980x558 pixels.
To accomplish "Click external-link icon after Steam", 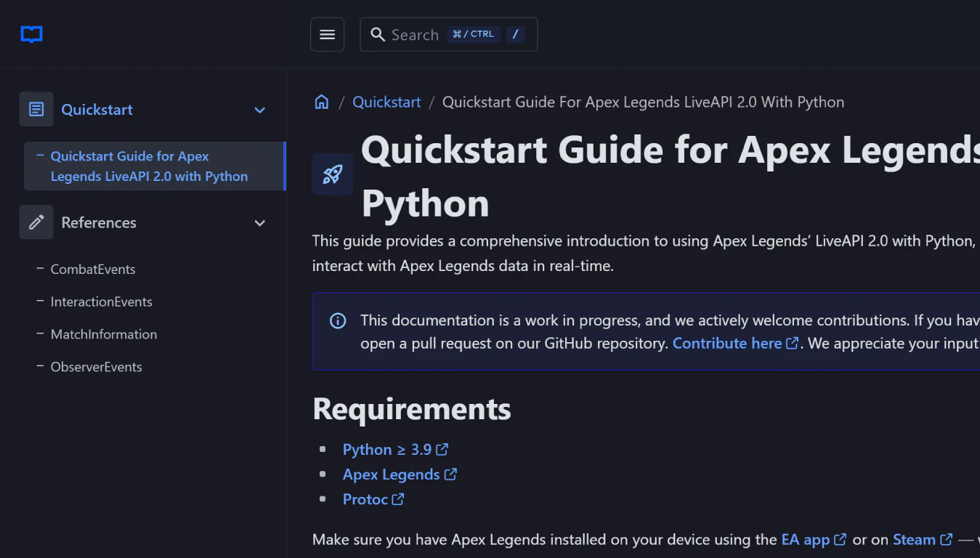I will click(x=947, y=540).
